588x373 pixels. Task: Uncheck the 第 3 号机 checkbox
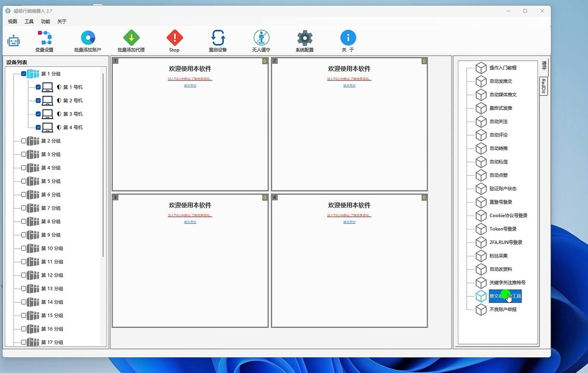pos(38,114)
